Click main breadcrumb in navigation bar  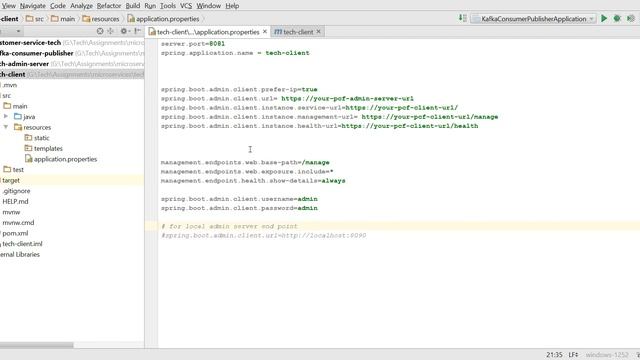pos(63,19)
